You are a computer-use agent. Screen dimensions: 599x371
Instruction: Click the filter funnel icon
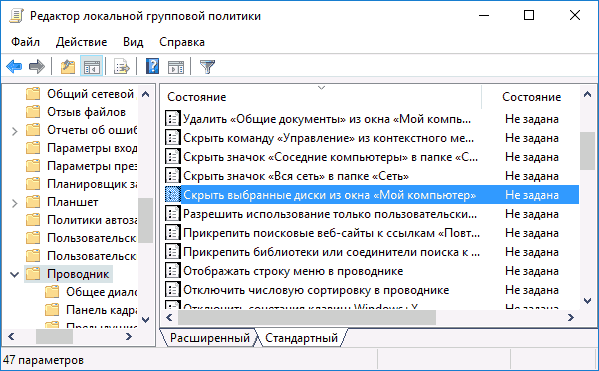pyautogui.click(x=207, y=66)
